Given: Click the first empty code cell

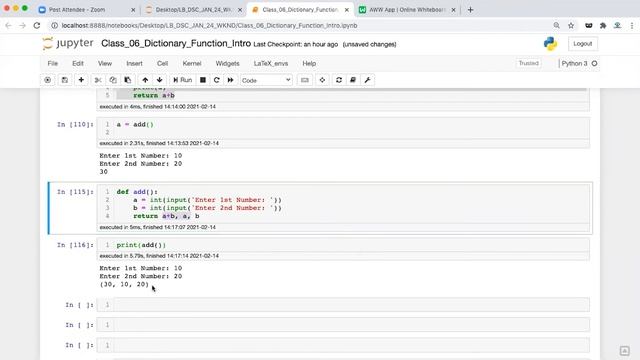Looking at the screenshot, I should pyautogui.click(x=343, y=304).
